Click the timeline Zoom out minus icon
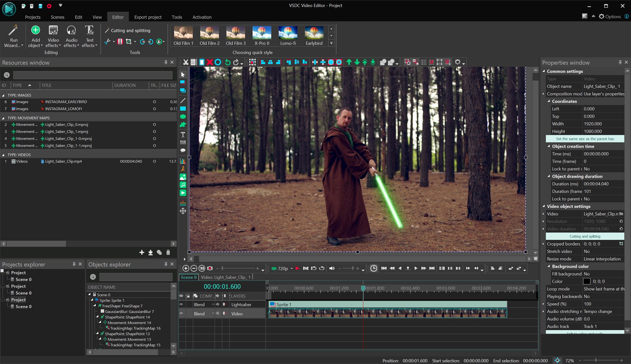 (194, 268)
